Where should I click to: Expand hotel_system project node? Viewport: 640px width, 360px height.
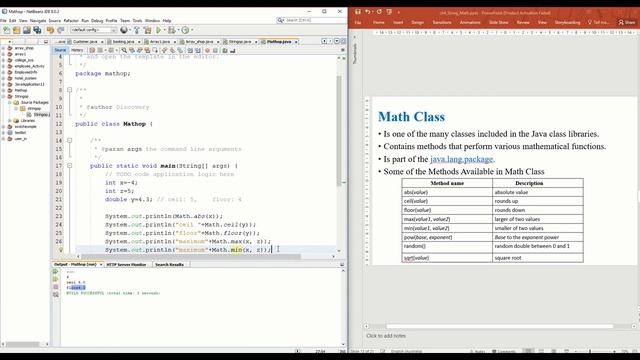click(4, 78)
